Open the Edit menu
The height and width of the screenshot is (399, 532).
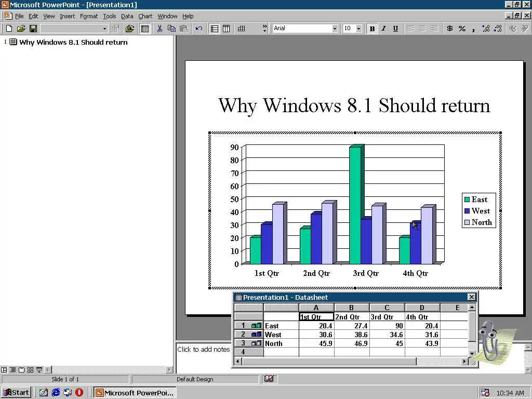pos(33,16)
